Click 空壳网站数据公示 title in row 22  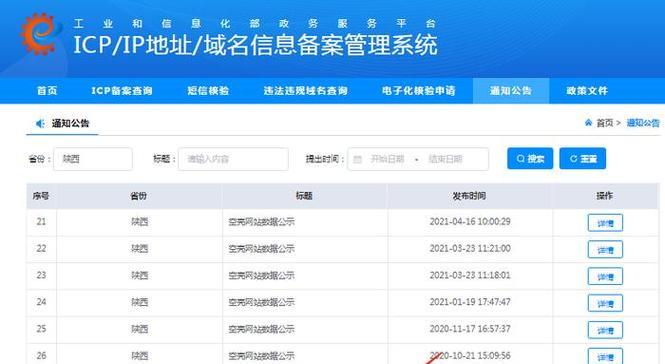261,249
